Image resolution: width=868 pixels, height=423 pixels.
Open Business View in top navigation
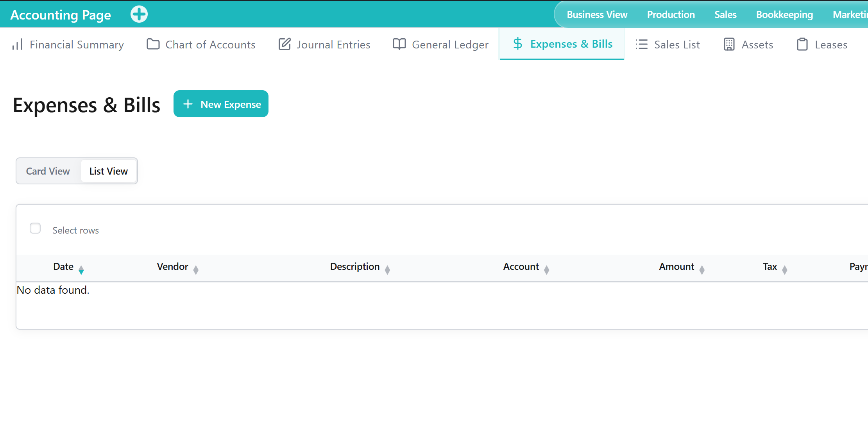click(597, 14)
